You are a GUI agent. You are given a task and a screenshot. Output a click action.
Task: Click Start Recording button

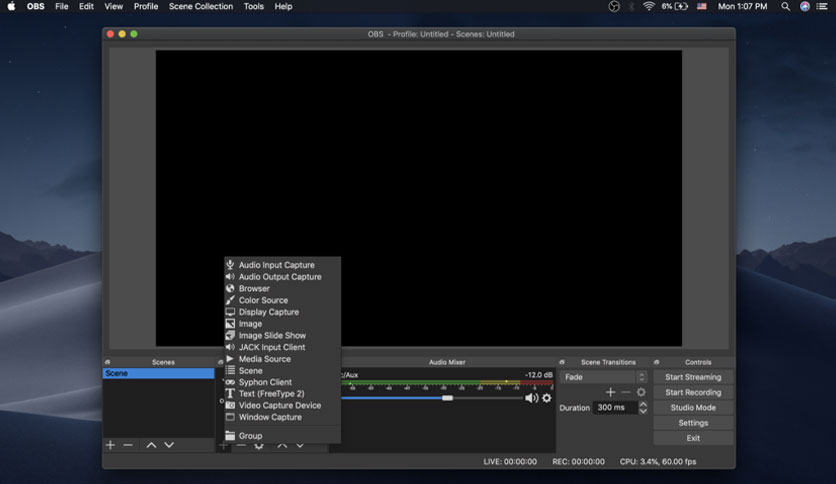pos(693,392)
